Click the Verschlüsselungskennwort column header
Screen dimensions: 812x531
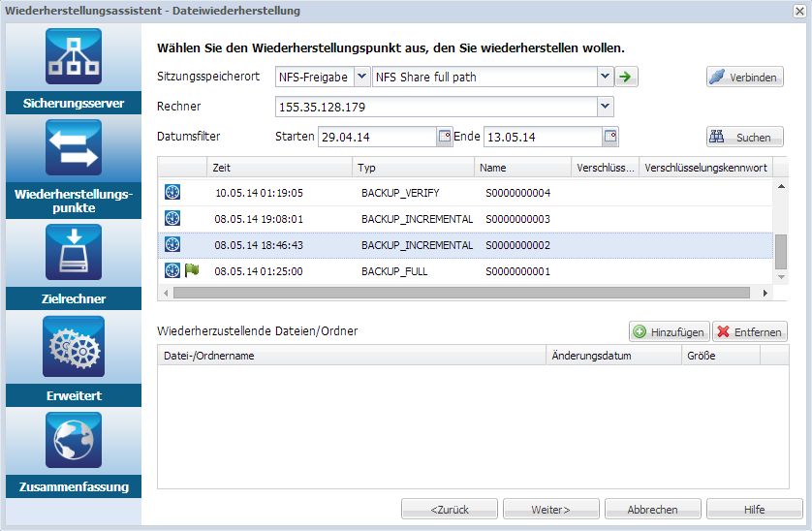click(705, 168)
